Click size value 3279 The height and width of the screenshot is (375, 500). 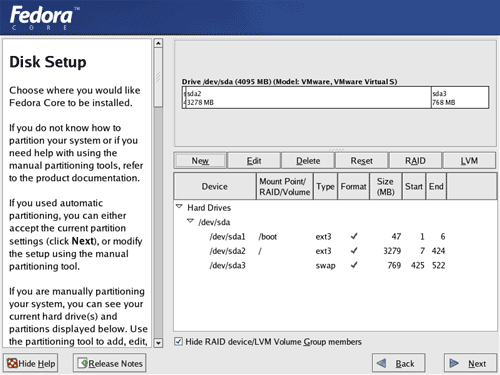(x=392, y=251)
